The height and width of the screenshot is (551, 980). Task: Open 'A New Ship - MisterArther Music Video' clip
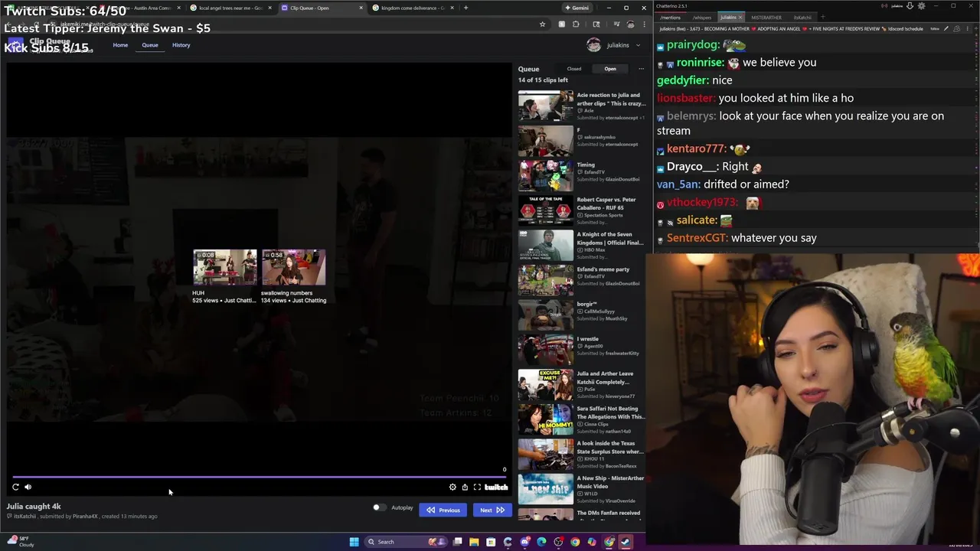(582, 489)
